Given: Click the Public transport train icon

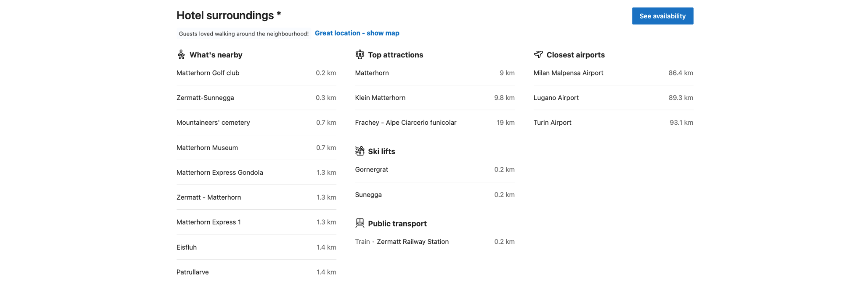Looking at the screenshot, I should [x=360, y=223].
